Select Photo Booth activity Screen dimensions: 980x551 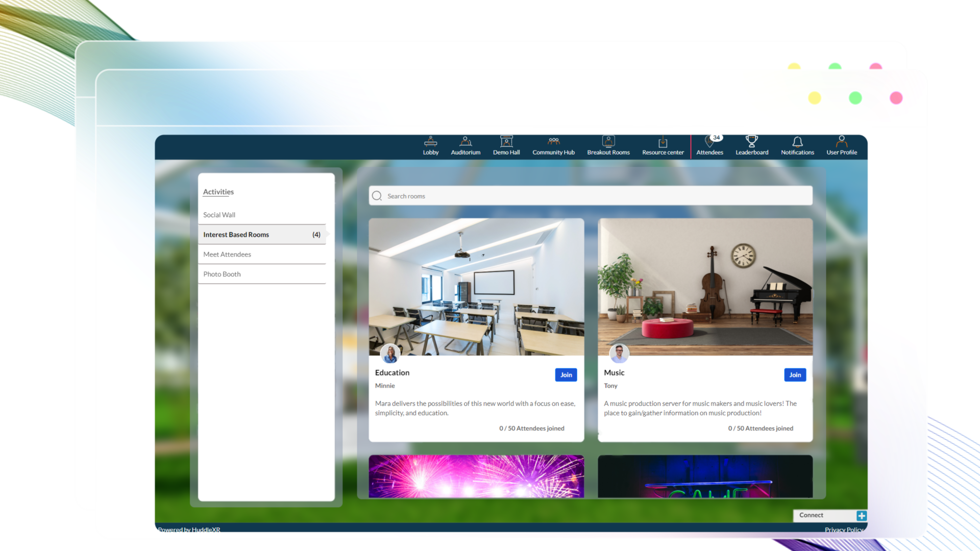coord(222,274)
